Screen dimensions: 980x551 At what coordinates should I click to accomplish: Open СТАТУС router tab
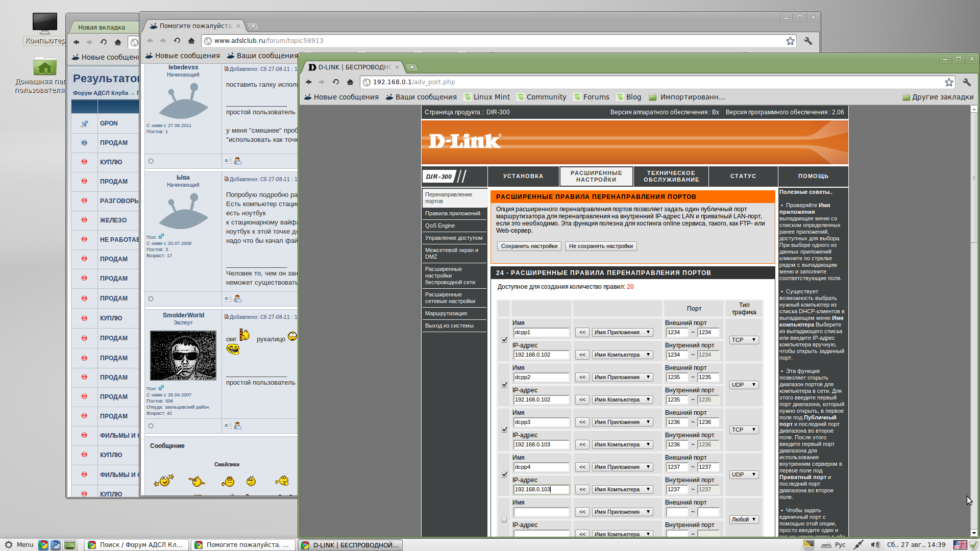point(743,177)
